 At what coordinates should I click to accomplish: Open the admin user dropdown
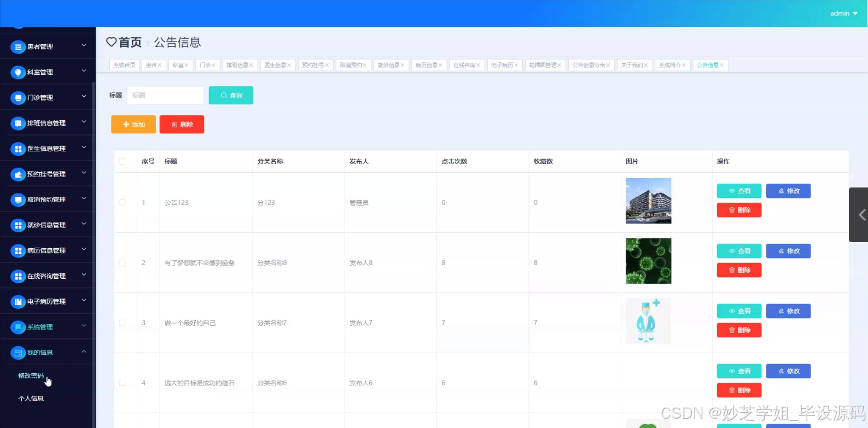coord(843,13)
